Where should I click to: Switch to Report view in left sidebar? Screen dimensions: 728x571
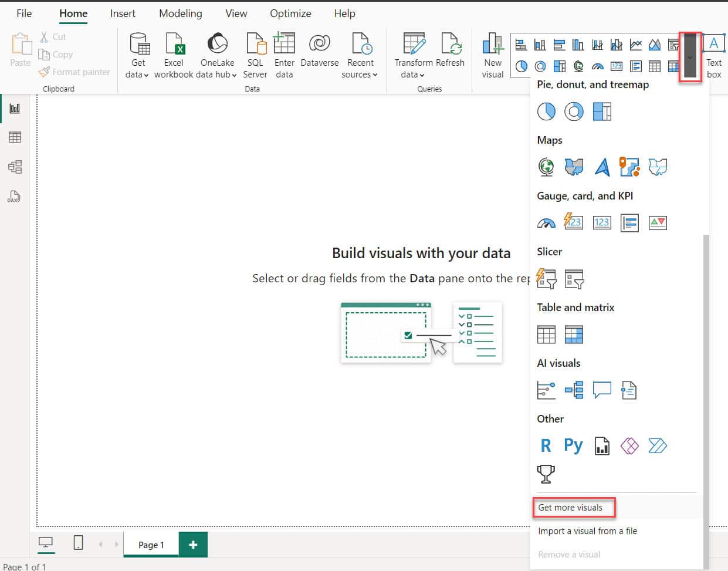coord(15,109)
